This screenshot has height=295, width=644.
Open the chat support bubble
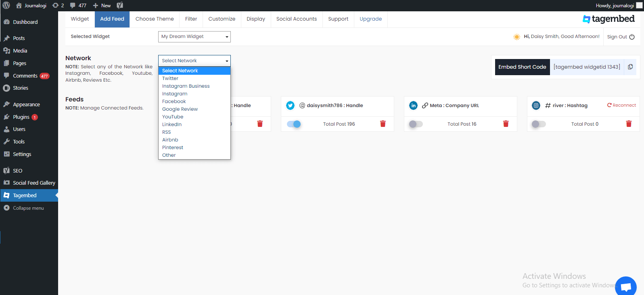click(x=626, y=287)
